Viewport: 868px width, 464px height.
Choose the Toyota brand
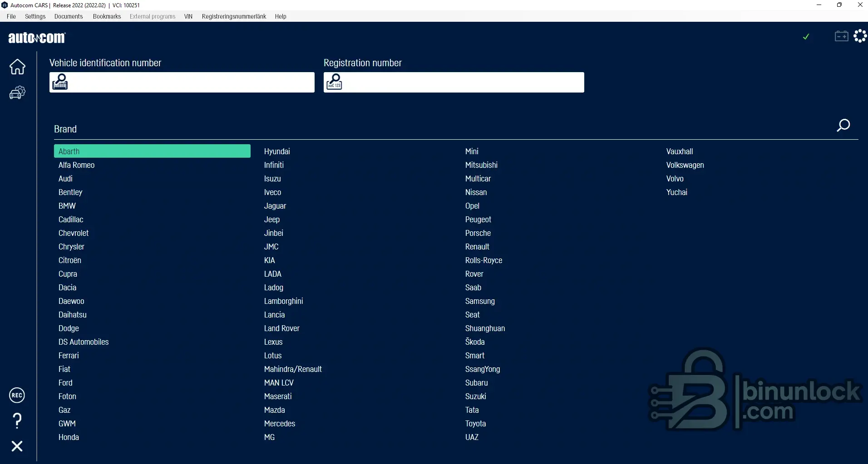(475, 424)
